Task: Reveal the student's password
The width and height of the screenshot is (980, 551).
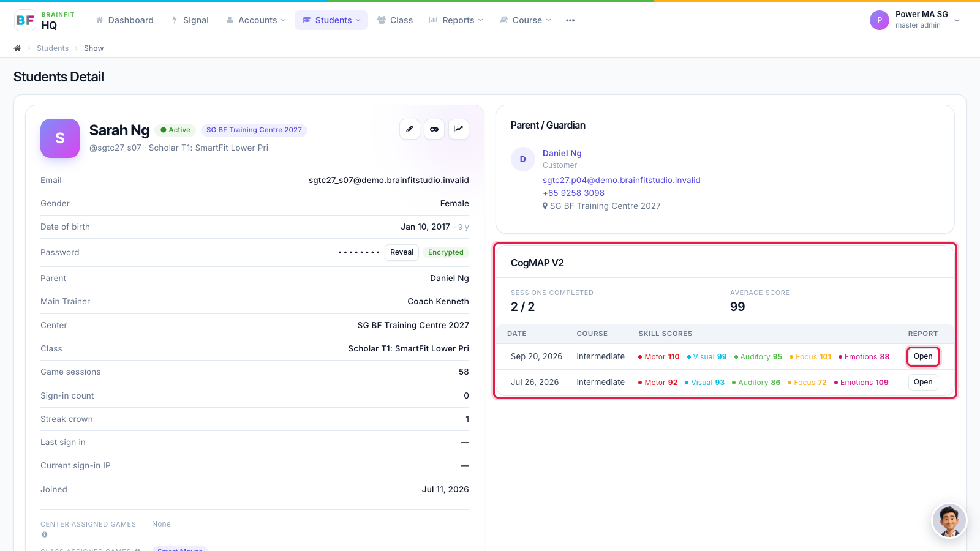Action: (402, 252)
